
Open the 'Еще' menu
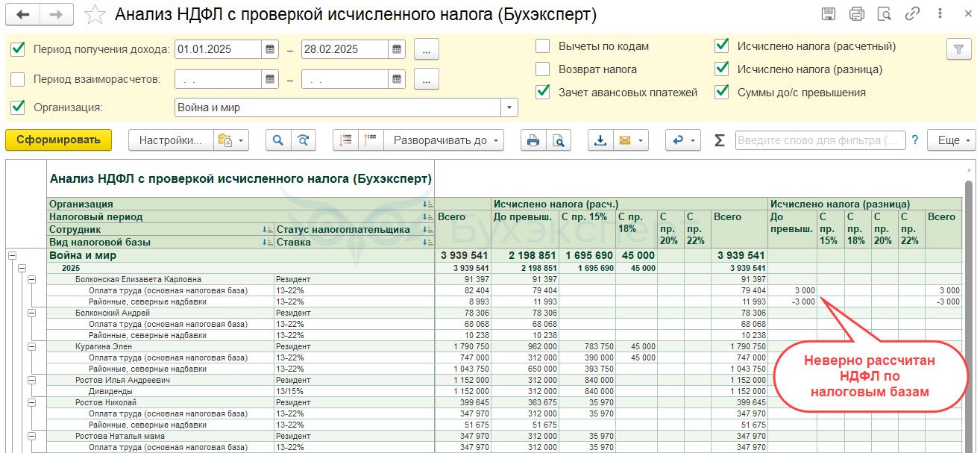[955, 140]
